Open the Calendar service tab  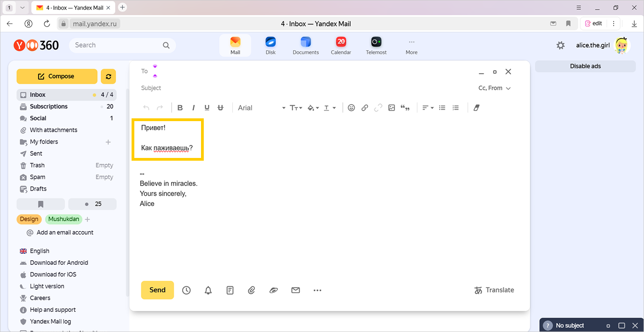coord(341,46)
